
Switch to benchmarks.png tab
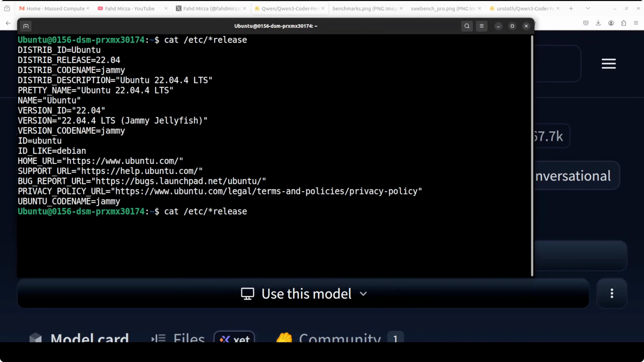364,9
